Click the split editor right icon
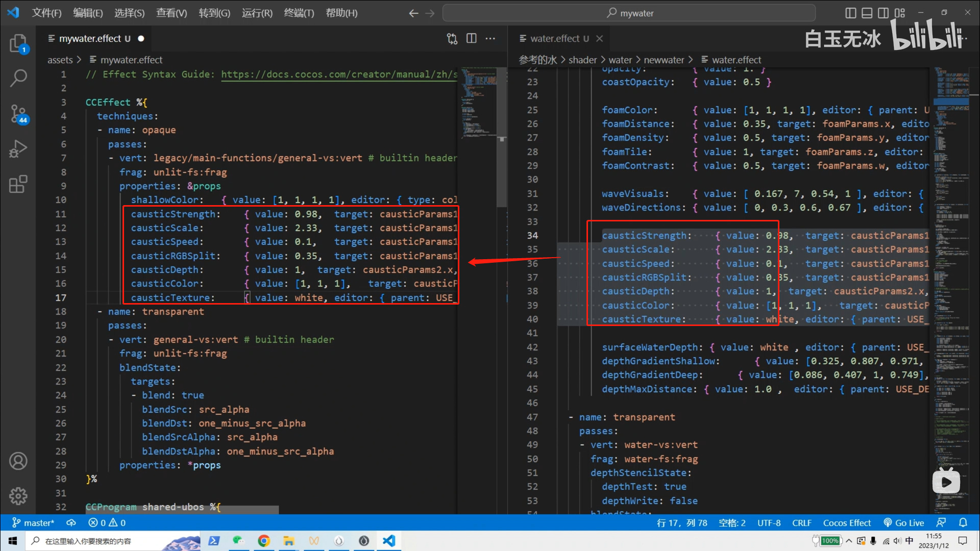This screenshot has height=551, width=980. 472,38
